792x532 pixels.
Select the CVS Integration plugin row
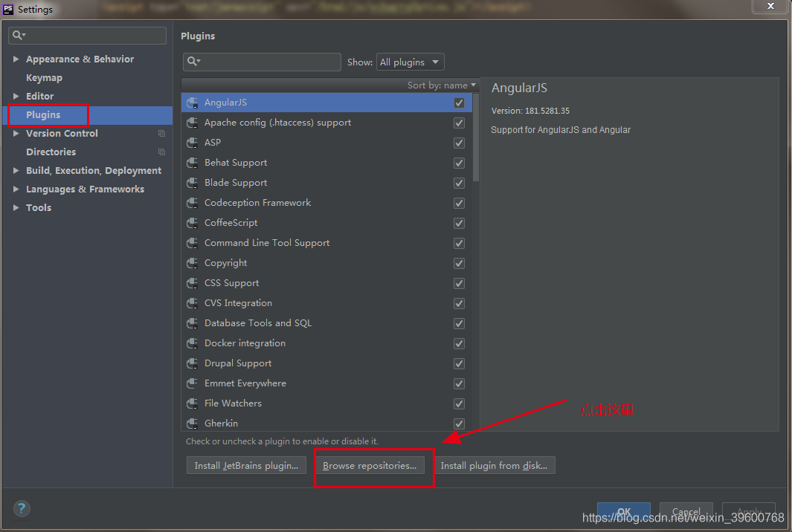tap(326, 303)
